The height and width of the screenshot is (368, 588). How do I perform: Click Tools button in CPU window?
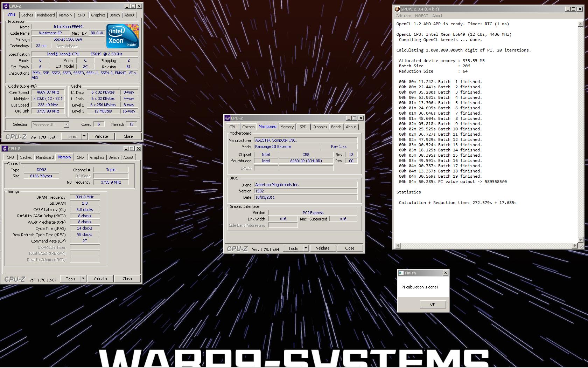pos(71,136)
